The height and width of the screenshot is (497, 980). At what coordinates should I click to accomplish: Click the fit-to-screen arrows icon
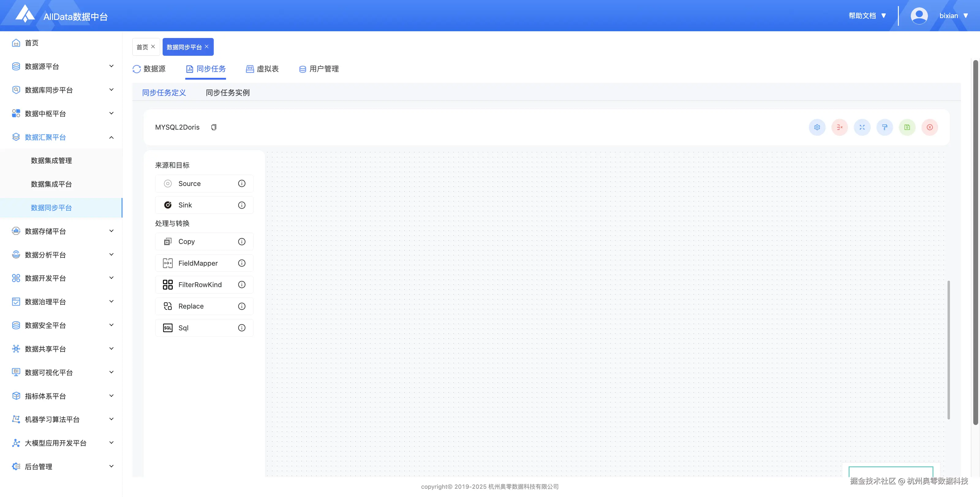pos(862,127)
